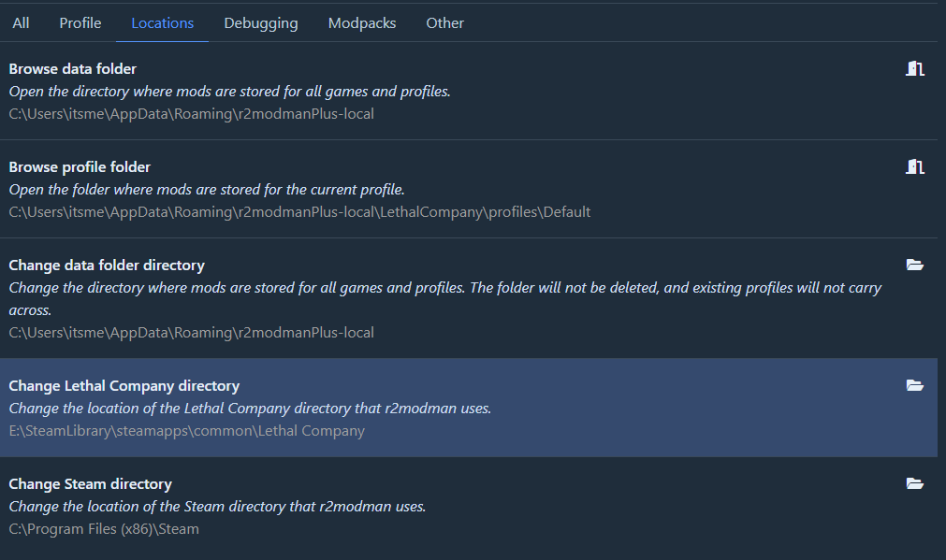The width and height of the screenshot is (946, 560).
Task: Click the C:\Program Files (x86)\Steam path
Action: pos(104,529)
